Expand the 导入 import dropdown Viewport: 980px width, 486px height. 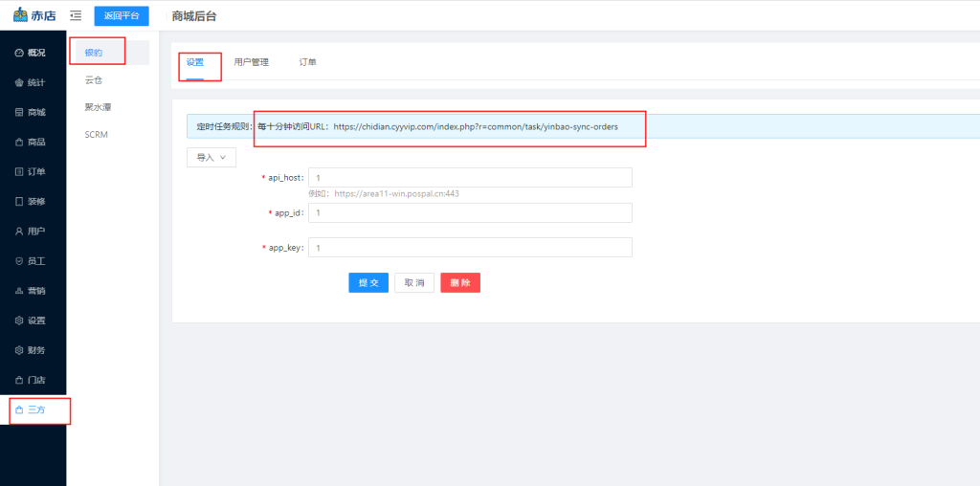[211, 158]
